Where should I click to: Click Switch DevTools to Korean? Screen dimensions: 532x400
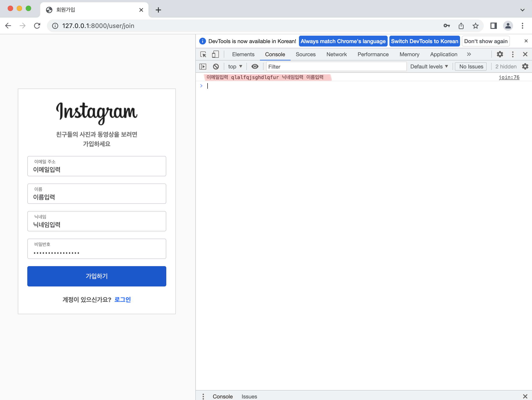[x=424, y=41]
